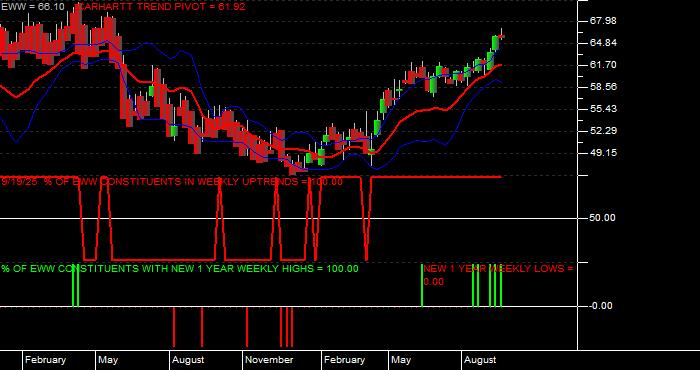Viewport: 700px width, 370px height.
Task: Click the weekly uptrends percentage label
Action: [172, 182]
